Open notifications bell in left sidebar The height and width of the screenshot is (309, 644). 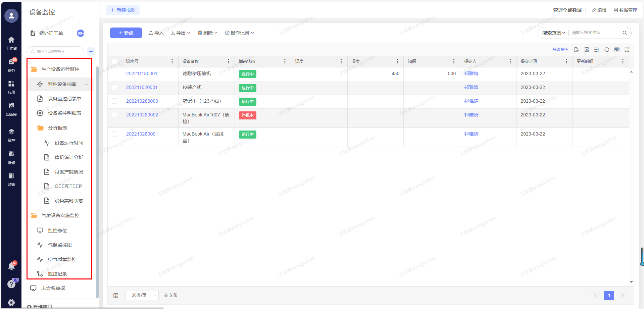point(11,266)
